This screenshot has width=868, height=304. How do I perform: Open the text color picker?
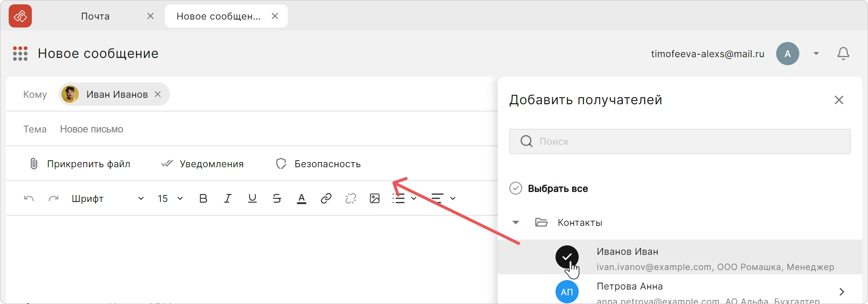[x=302, y=198]
